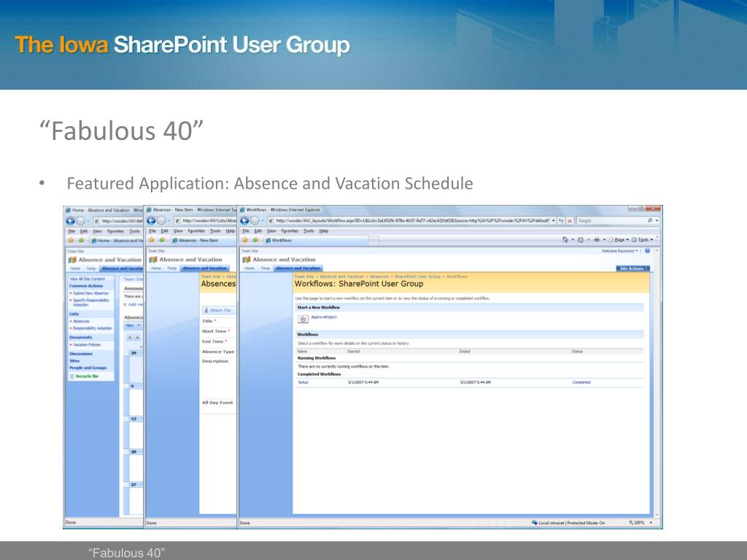Open the Tools command bar dropdown

643,240
